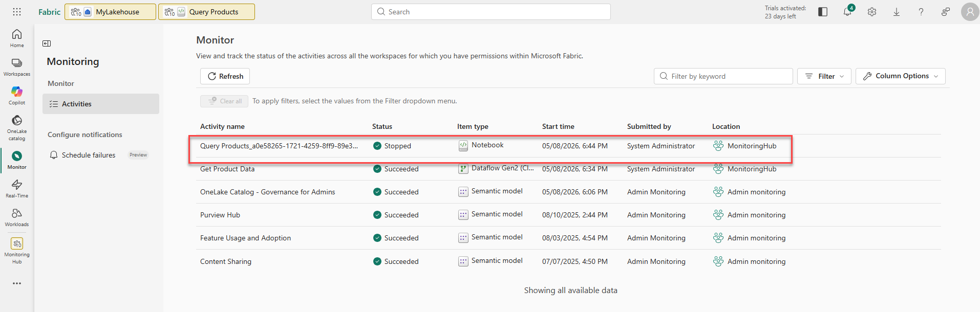Refresh the activities list

click(225, 76)
